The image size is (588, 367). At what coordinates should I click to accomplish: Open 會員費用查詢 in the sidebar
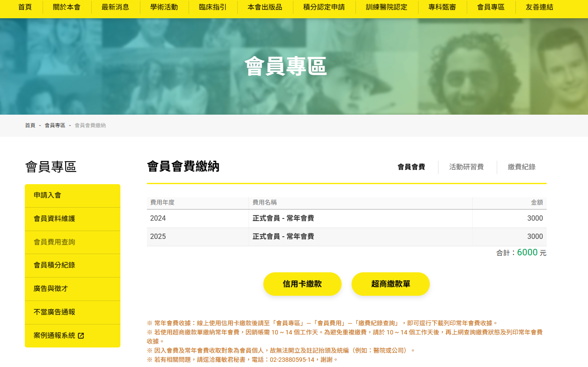point(73,242)
